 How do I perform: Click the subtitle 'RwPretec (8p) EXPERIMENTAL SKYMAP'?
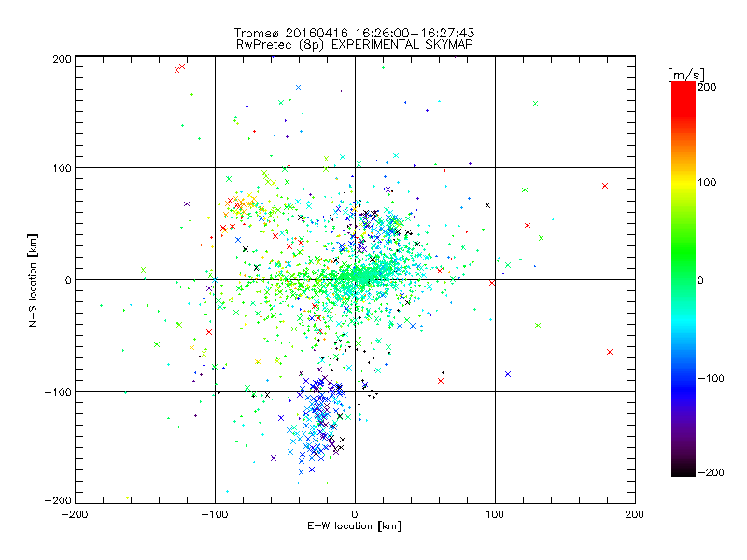pos(355,45)
